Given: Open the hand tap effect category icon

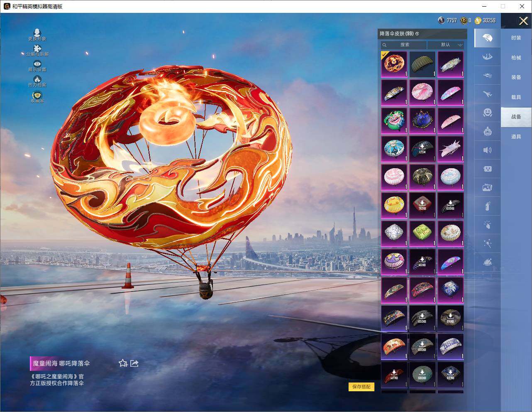Looking at the screenshot, I should click(488, 225).
